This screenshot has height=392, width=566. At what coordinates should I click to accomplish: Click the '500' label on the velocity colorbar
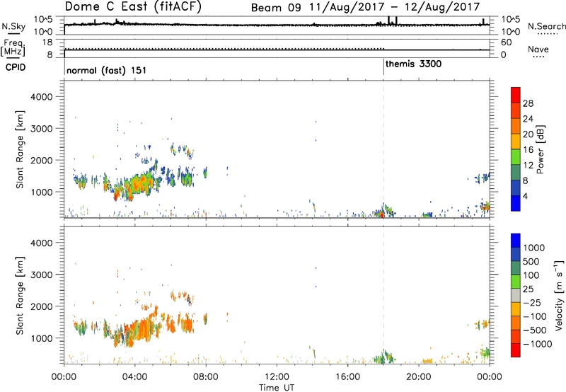click(x=531, y=261)
